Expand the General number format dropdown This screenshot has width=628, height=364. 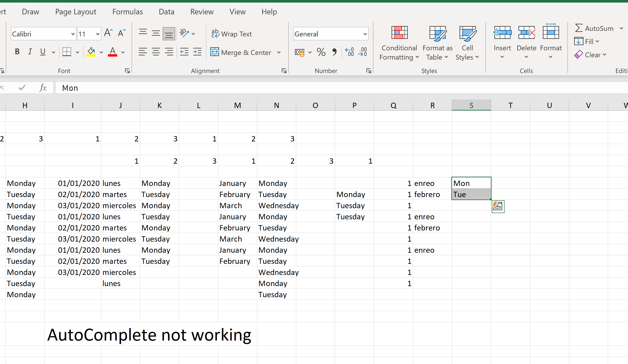coord(365,34)
